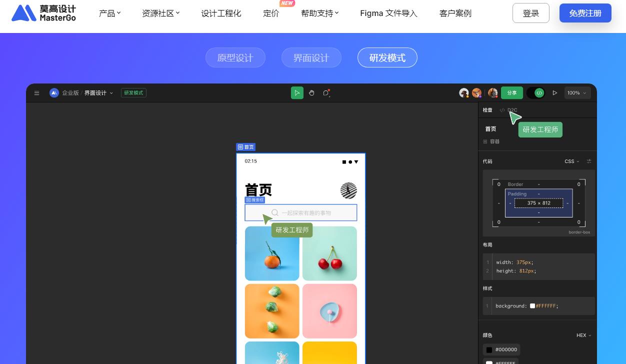Viewport: 626px width, 364px height.
Task: Click the blue team avatar icon beside 企业版
Action: click(x=54, y=93)
